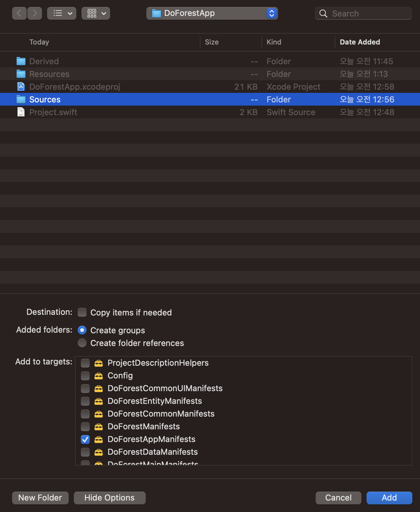The height and width of the screenshot is (512, 420).
Task: Click the Derived folder icon
Action: click(21, 61)
